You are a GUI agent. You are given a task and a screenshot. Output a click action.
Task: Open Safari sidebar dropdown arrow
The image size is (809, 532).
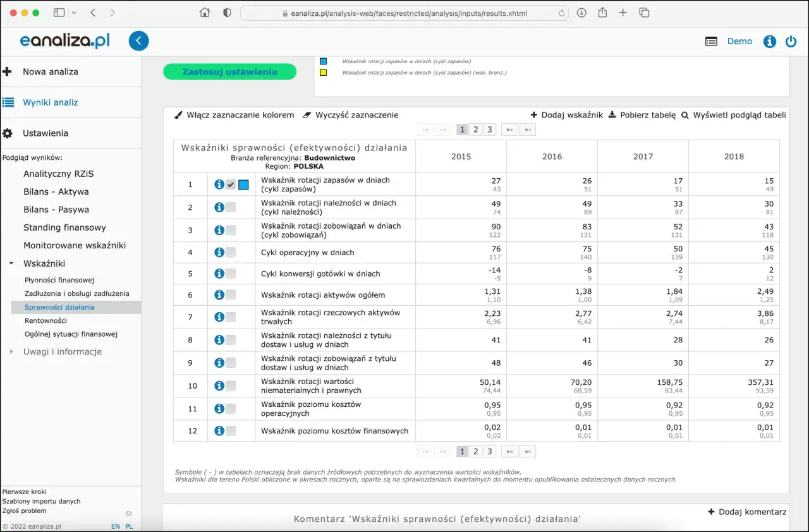[74, 13]
